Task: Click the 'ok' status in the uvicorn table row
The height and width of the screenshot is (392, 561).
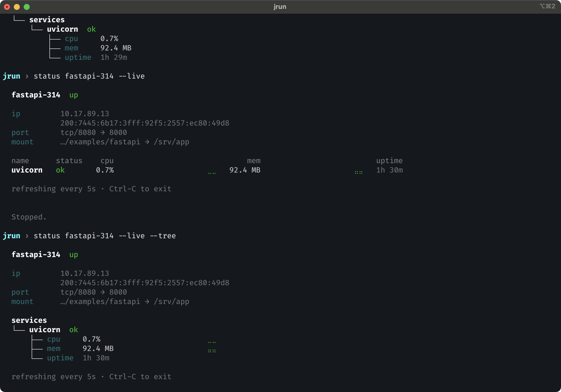Action: (x=60, y=170)
